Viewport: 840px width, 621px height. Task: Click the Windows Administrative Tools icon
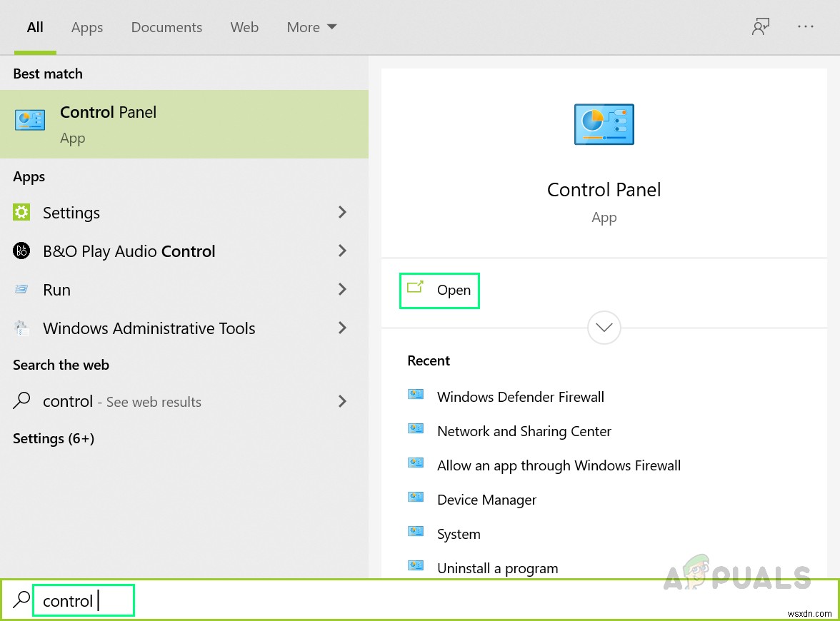[x=21, y=328]
